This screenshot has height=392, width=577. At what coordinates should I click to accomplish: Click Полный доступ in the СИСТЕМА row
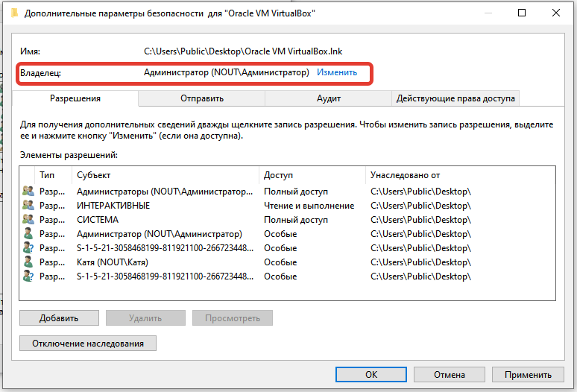tap(296, 220)
